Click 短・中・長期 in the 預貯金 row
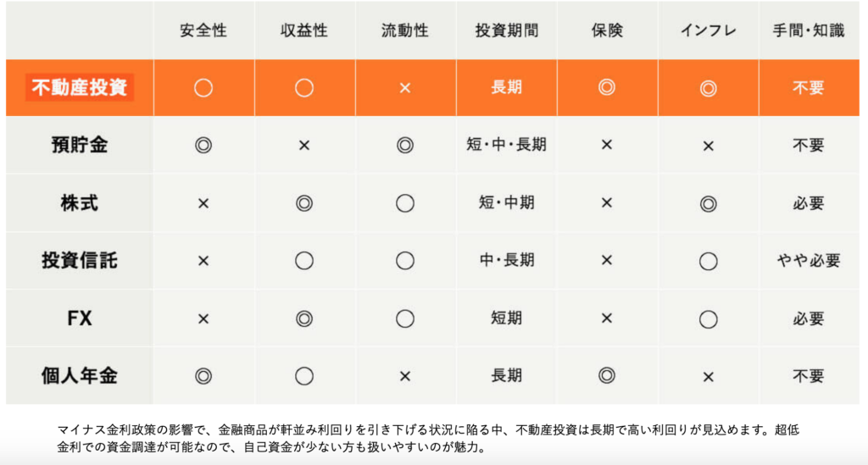The image size is (868, 465). (506, 145)
